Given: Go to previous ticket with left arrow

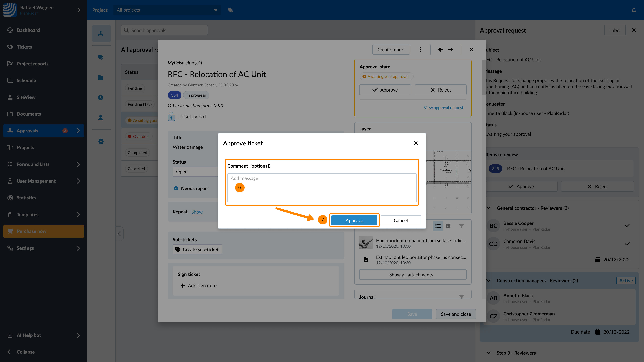Looking at the screenshot, I should (441, 50).
